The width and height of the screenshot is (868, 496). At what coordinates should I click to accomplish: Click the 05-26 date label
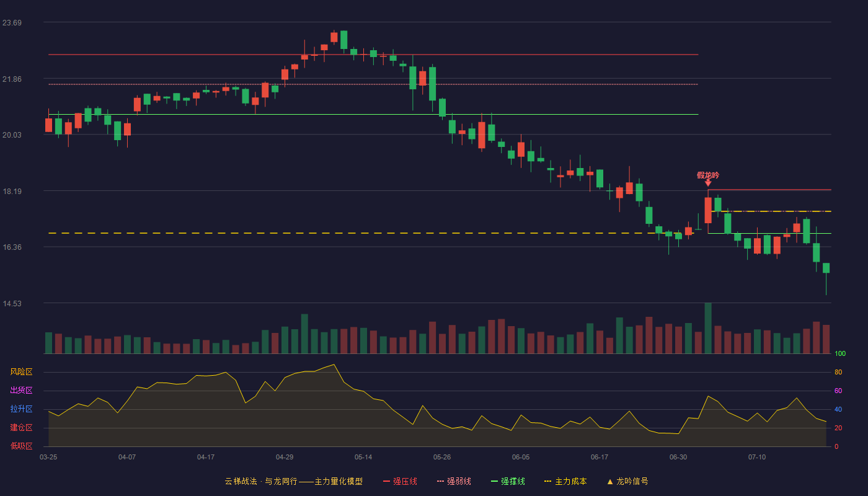coord(442,457)
